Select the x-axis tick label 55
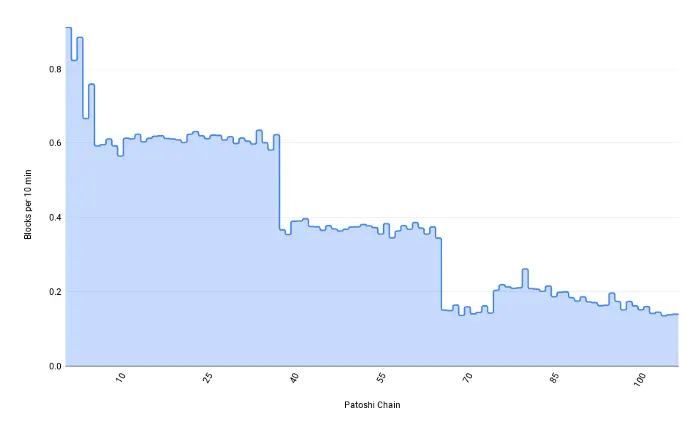The width and height of the screenshot is (700, 432). (x=382, y=378)
